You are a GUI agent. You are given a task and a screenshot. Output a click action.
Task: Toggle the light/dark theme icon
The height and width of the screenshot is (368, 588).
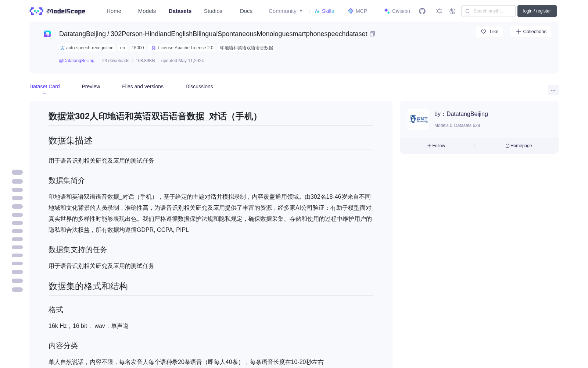click(x=439, y=11)
